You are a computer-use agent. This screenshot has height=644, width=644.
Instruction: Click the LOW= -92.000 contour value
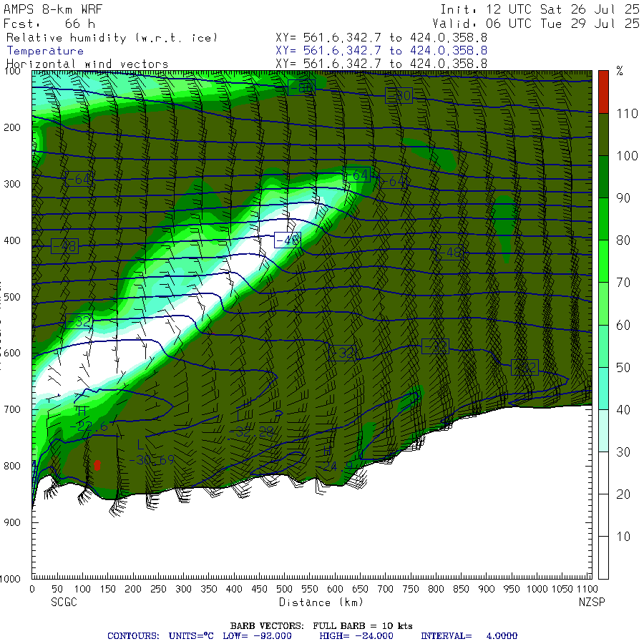point(257,636)
